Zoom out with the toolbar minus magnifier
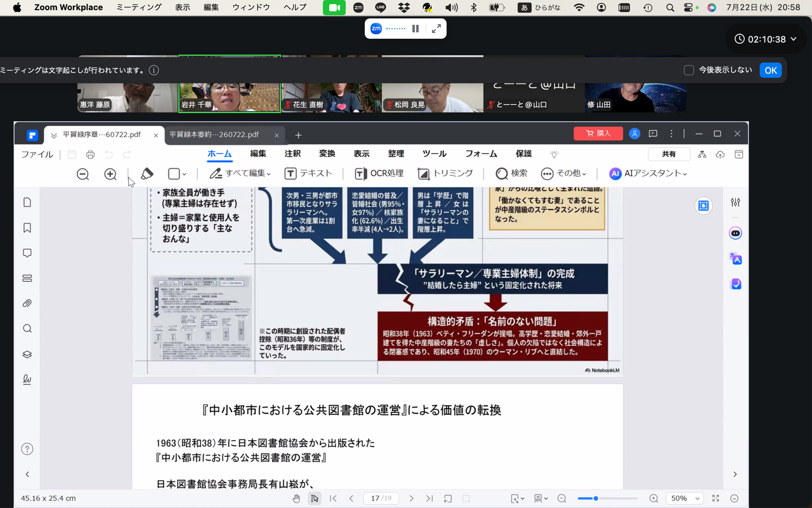812x508 pixels. coord(82,174)
